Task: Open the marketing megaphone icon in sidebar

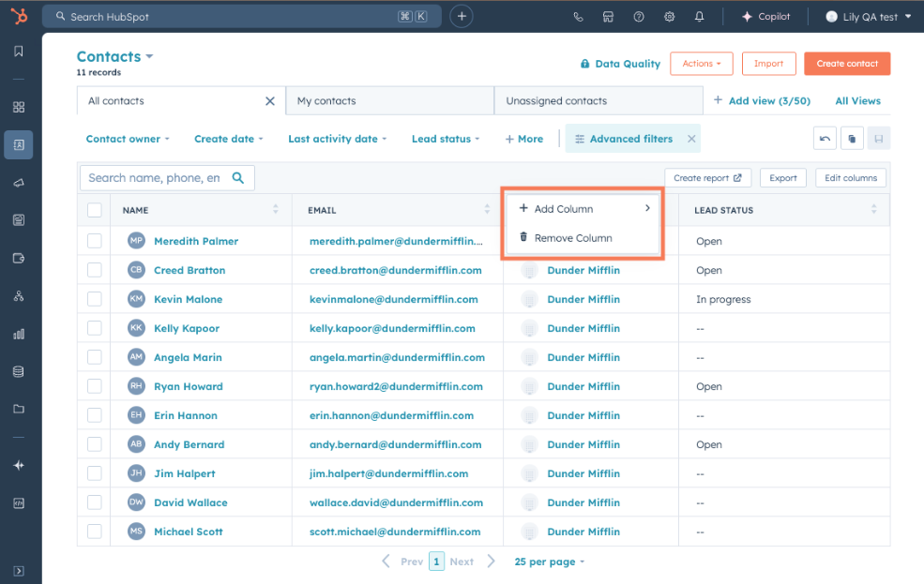Action: pos(19,183)
